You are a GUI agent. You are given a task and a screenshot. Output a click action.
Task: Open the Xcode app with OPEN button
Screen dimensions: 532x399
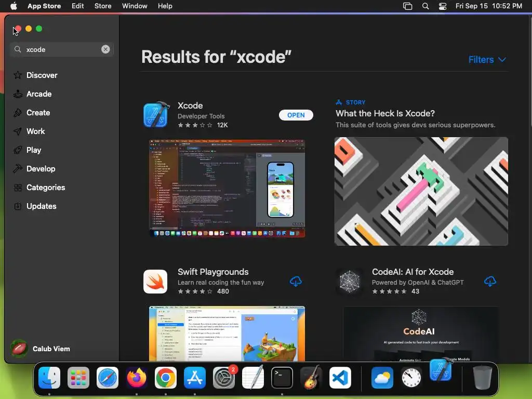[x=296, y=115]
